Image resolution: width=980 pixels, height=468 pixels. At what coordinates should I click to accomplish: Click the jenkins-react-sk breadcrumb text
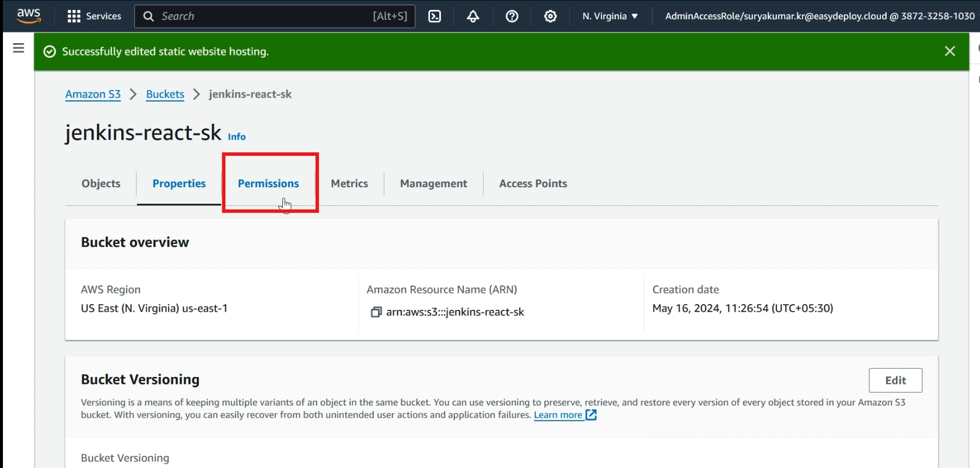[x=250, y=95]
